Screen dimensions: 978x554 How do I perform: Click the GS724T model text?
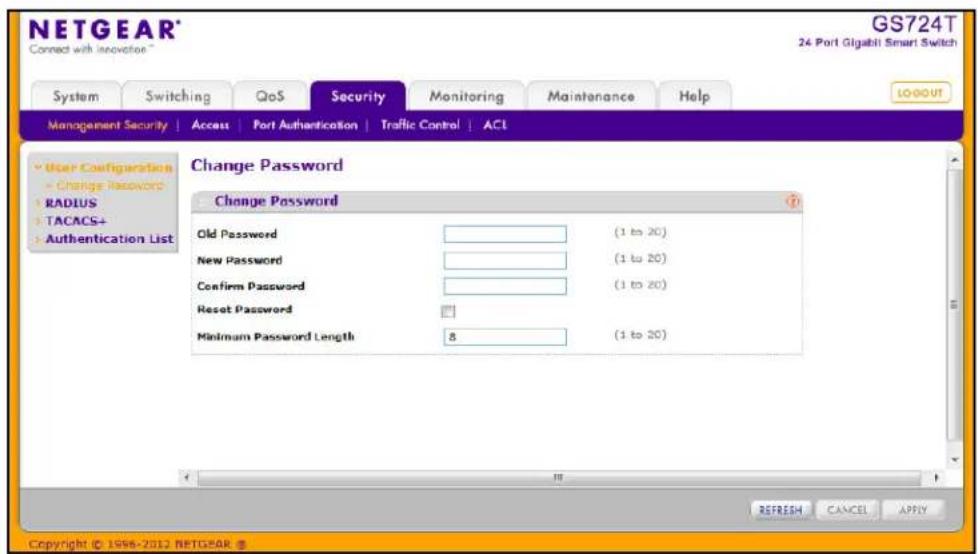tap(914, 25)
